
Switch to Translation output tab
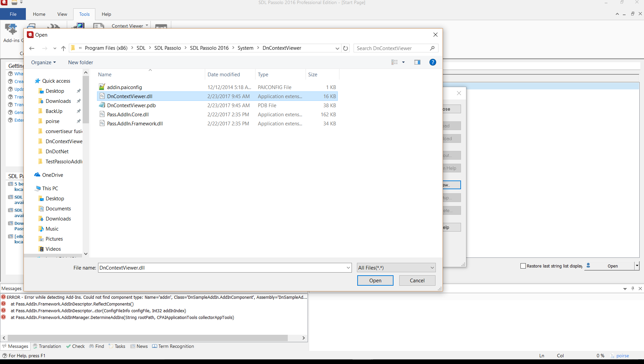point(47,346)
